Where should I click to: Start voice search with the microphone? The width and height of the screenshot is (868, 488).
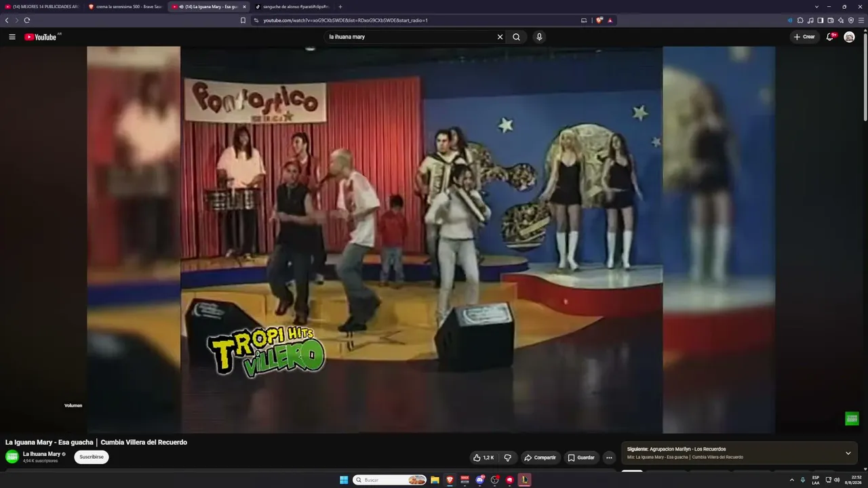click(539, 37)
